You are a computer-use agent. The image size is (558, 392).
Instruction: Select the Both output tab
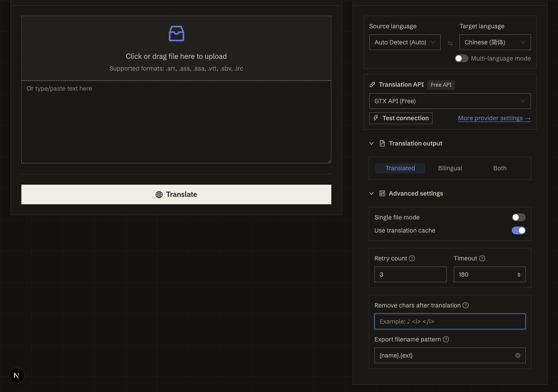[x=500, y=168]
